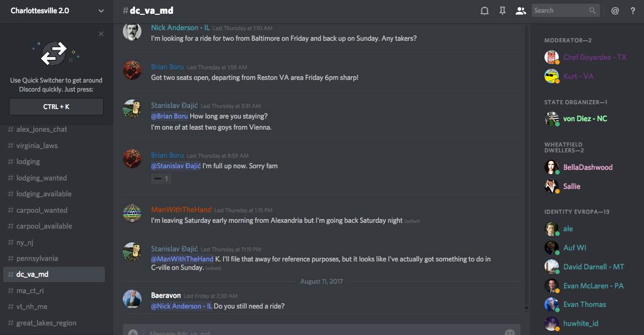
Task: Expand Charlottesville 2.0 server dropdown
Action: click(x=101, y=11)
